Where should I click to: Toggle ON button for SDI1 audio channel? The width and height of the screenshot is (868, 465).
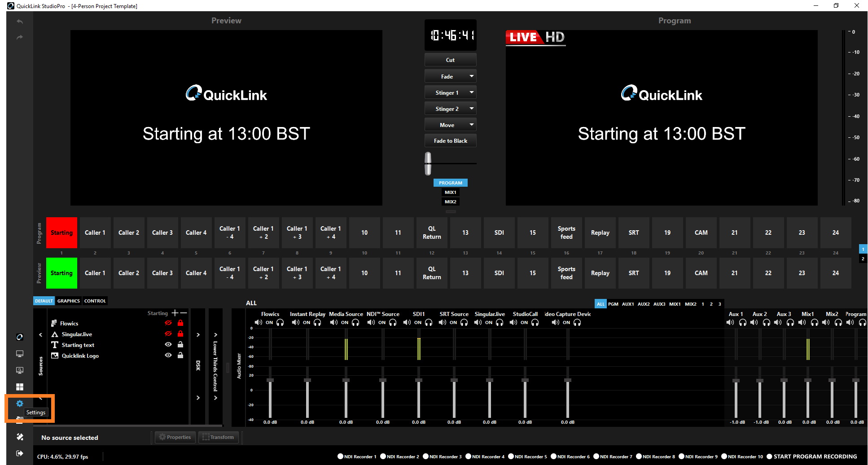(x=418, y=322)
